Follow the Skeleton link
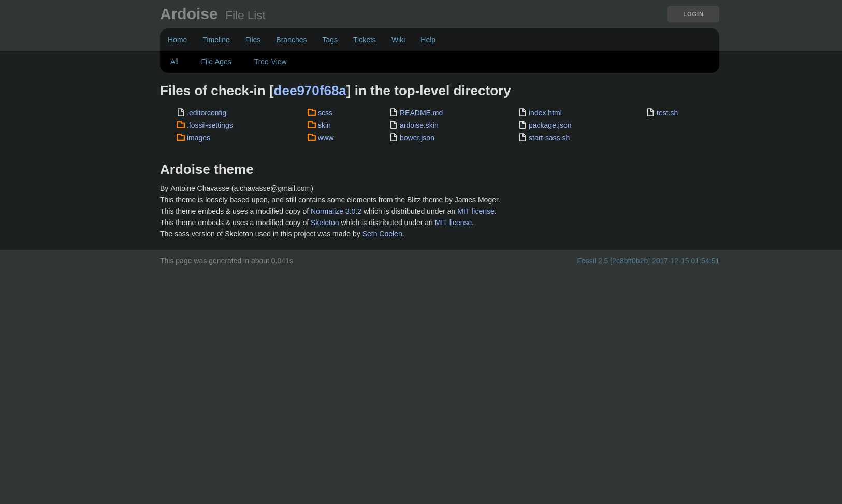 [x=325, y=223]
